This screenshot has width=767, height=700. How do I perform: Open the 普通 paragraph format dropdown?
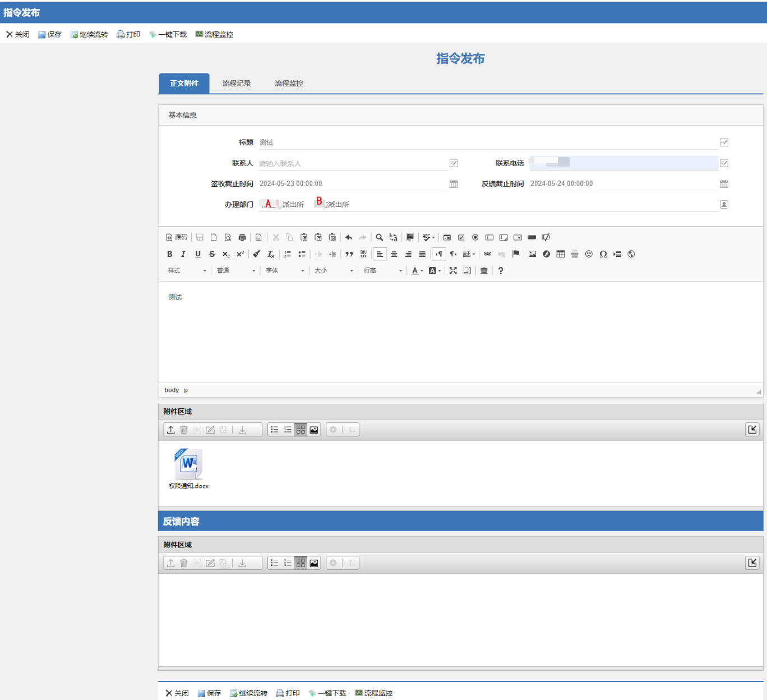click(236, 271)
